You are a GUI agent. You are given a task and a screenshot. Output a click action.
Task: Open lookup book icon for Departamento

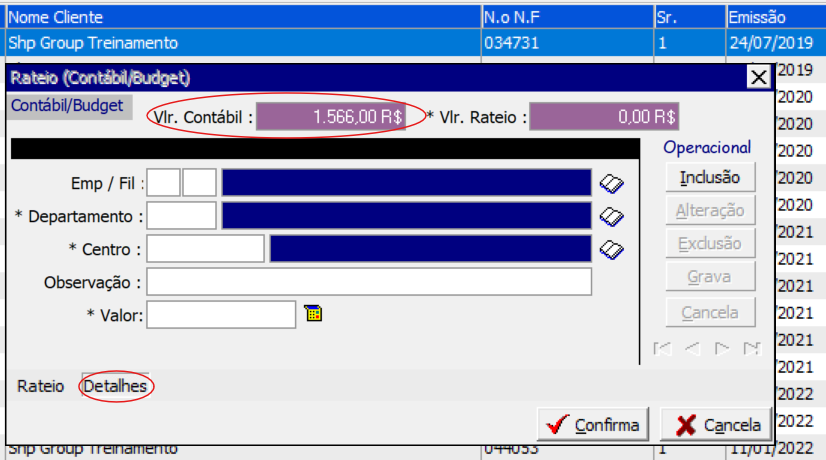tap(611, 216)
